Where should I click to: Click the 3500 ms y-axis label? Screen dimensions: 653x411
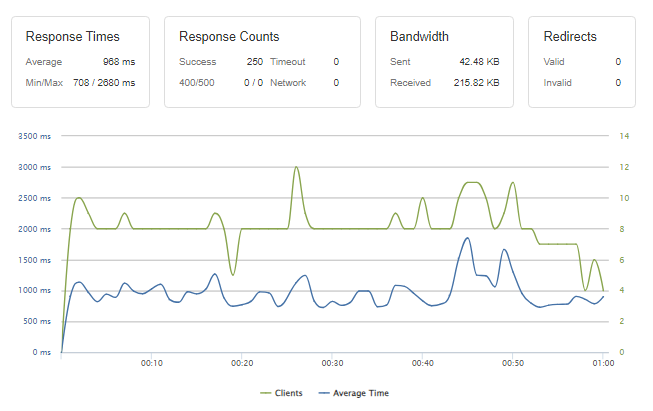tap(33, 136)
